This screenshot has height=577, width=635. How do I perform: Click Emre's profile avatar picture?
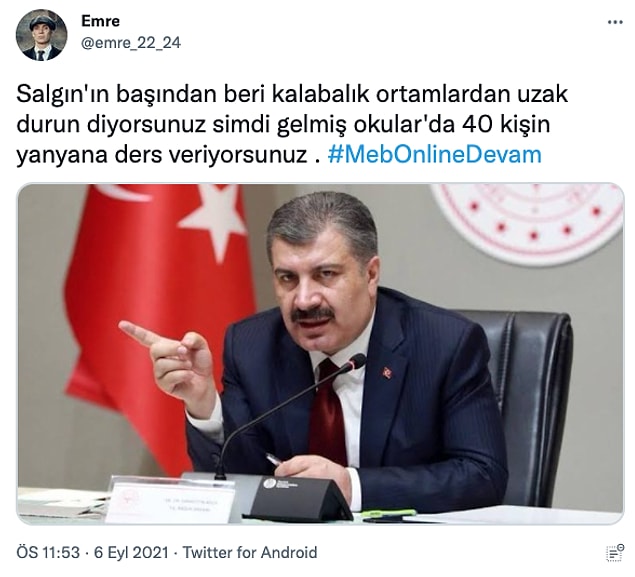(x=41, y=35)
